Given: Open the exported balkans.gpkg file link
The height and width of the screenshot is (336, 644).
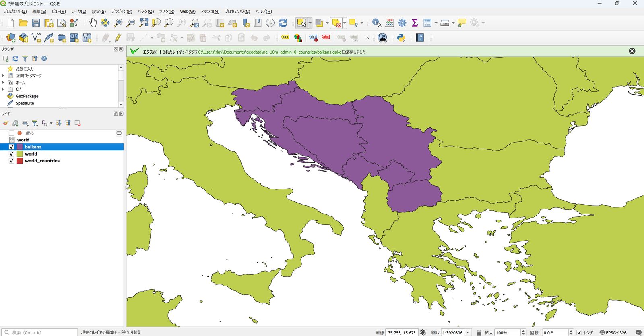Looking at the screenshot, I should pos(270,52).
